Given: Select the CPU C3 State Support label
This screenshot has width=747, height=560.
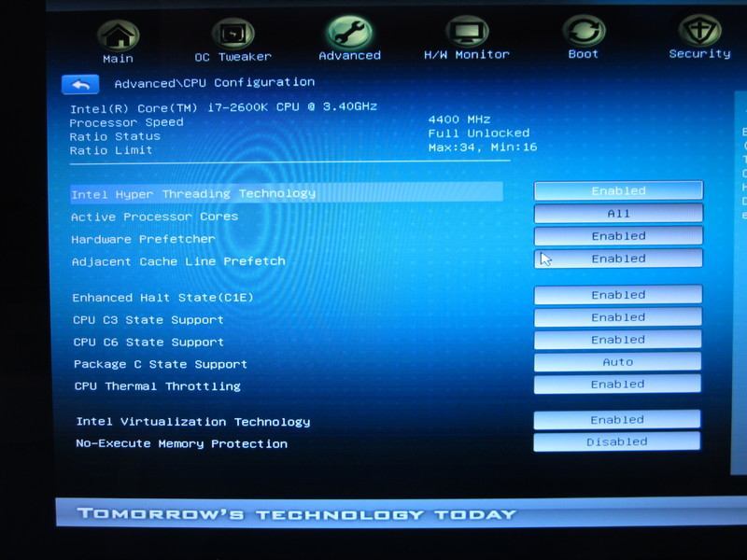Looking at the screenshot, I should click(x=148, y=320).
